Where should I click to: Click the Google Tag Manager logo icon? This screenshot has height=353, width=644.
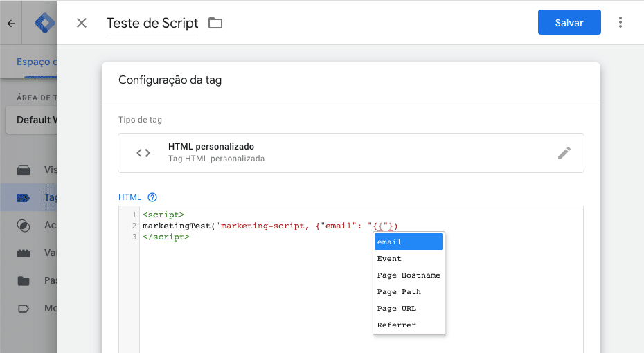pos(44,23)
